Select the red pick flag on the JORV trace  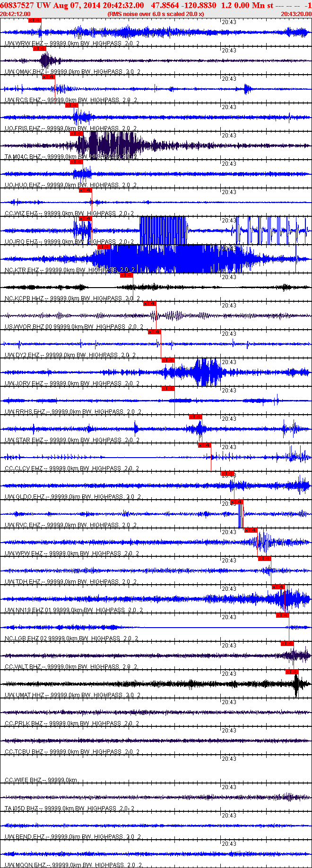(168, 360)
